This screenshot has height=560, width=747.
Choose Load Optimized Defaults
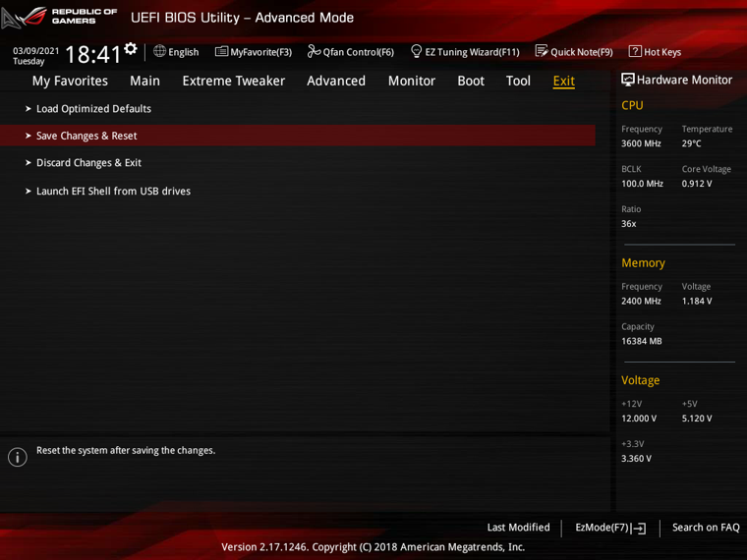[x=93, y=109]
